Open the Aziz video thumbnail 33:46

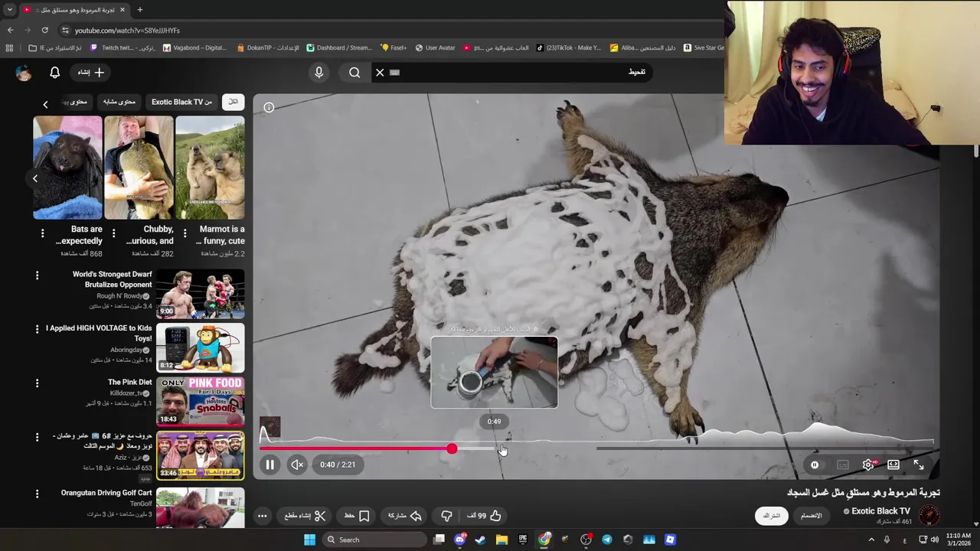pos(201,455)
